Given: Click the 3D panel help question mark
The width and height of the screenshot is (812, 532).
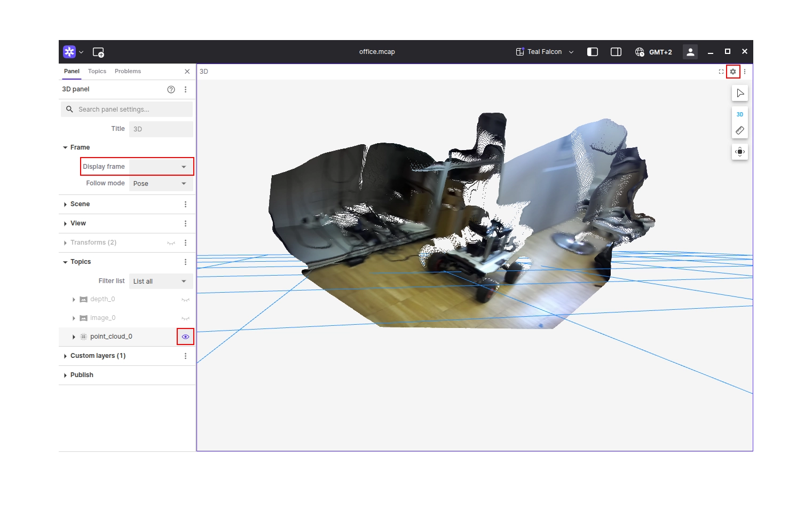Looking at the screenshot, I should [x=171, y=89].
